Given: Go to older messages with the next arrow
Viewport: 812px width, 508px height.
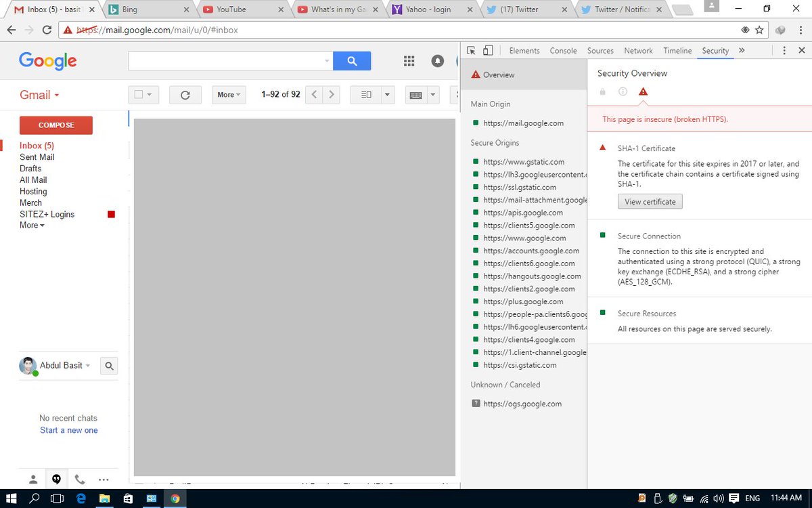Looking at the screenshot, I should click(x=332, y=95).
